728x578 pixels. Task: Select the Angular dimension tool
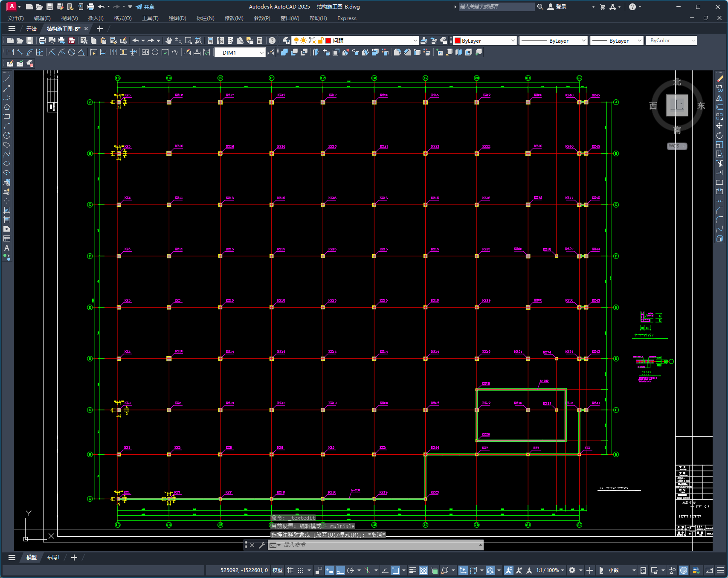(81, 52)
